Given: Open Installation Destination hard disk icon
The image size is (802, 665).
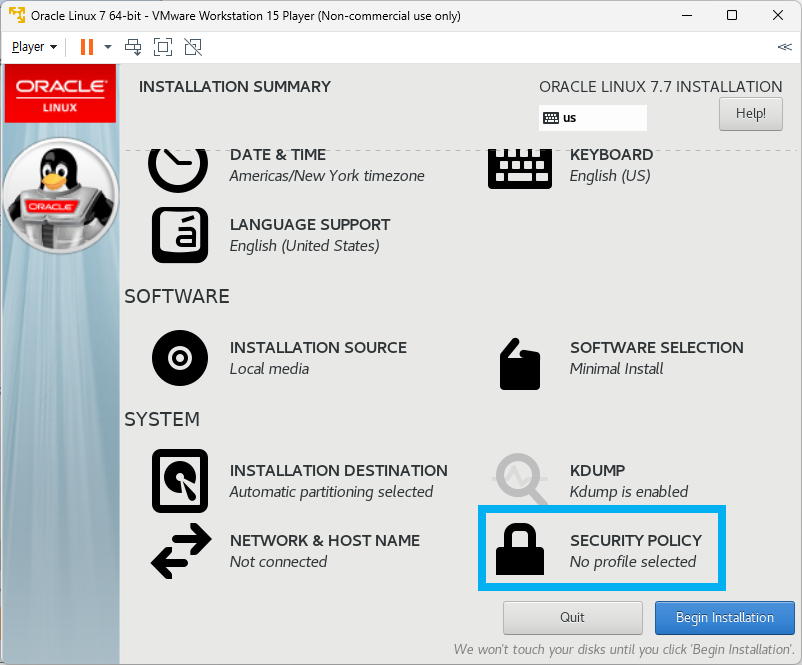Looking at the screenshot, I should click(180, 481).
